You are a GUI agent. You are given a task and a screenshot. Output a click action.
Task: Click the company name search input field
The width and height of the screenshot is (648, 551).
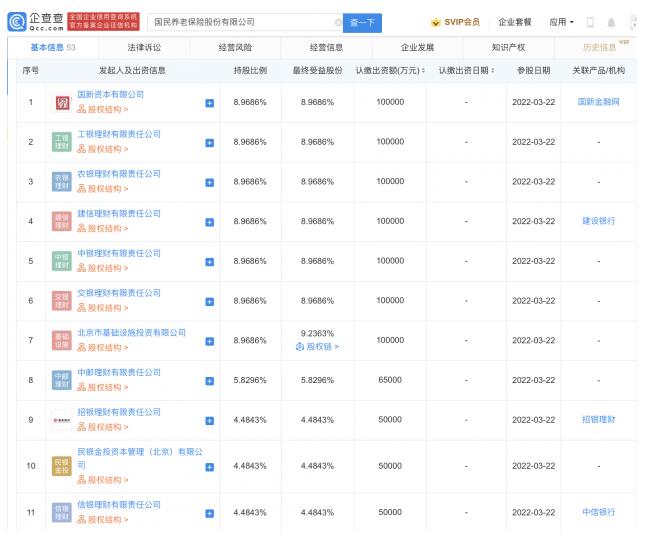(240, 22)
